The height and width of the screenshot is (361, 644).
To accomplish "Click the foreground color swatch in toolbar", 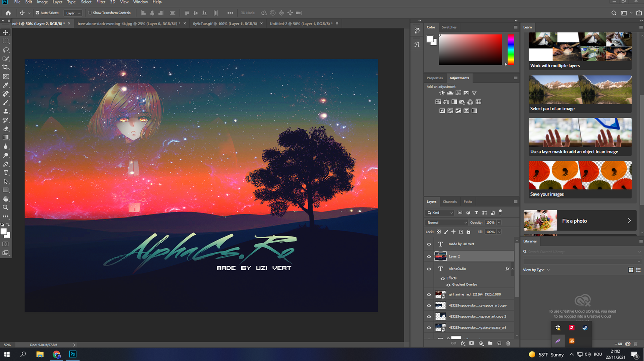I will point(3,232).
